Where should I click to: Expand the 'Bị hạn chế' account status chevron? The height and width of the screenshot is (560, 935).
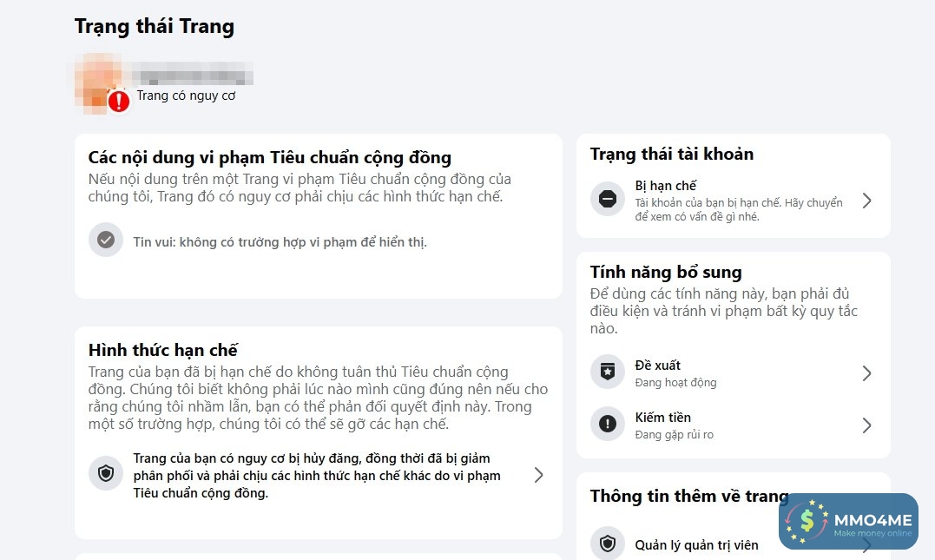point(866,201)
